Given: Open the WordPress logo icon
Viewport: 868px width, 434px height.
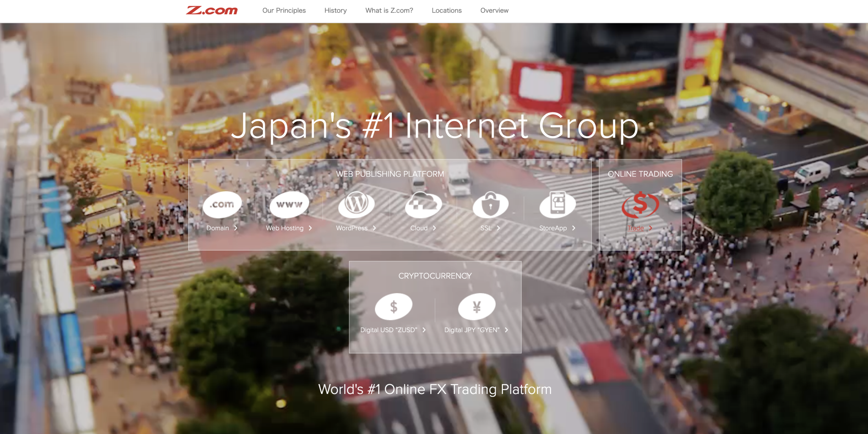Looking at the screenshot, I should pos(356,204).
